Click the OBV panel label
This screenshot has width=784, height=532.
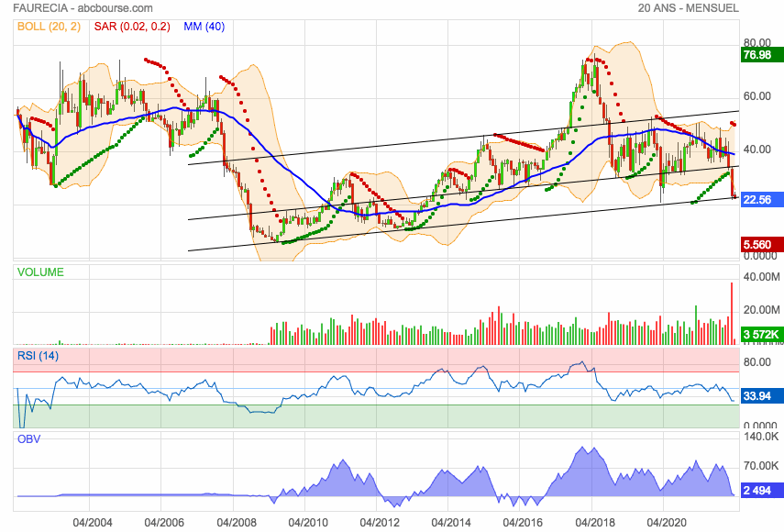[x=28, y=439]
